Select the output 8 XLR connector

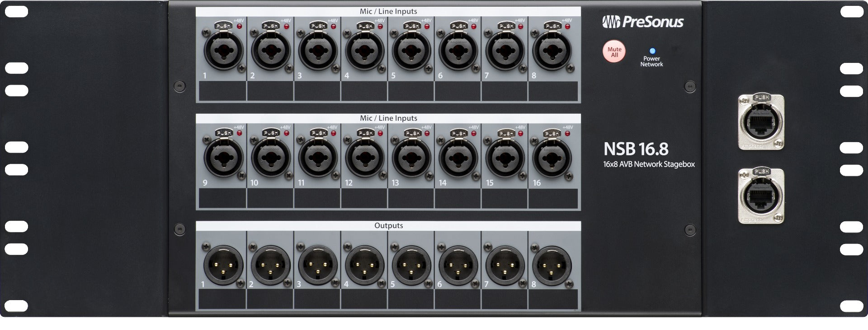(552, 265)
